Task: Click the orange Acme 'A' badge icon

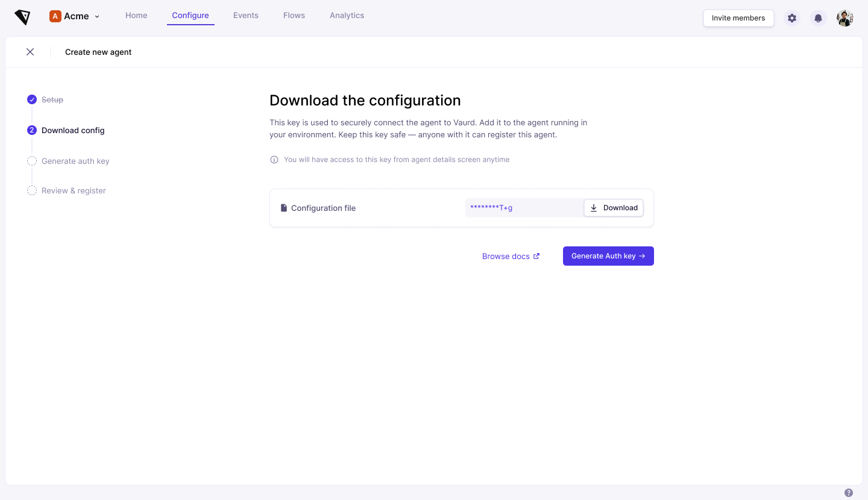Action: click(55, 16)
